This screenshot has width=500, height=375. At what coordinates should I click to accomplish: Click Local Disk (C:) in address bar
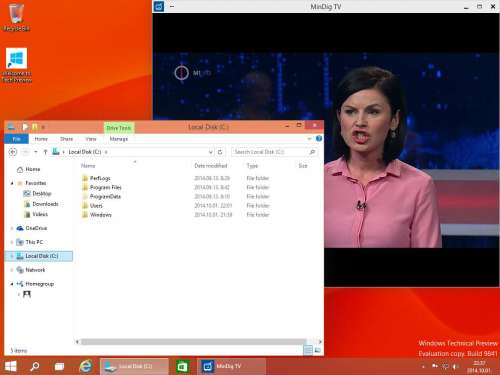tap(85, 152)
